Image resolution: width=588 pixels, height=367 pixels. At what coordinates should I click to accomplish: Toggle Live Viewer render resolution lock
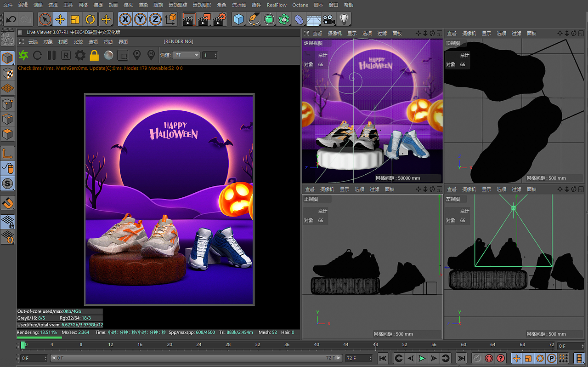(x=94, y=56)
